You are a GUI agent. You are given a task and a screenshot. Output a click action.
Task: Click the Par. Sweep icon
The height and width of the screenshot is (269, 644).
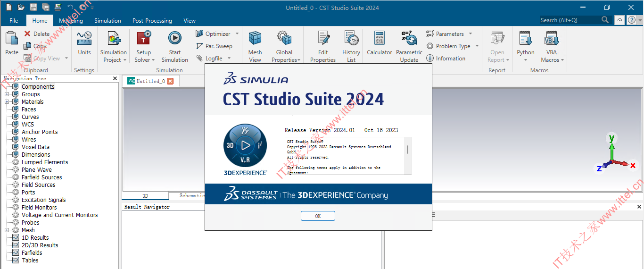(199, 46)
